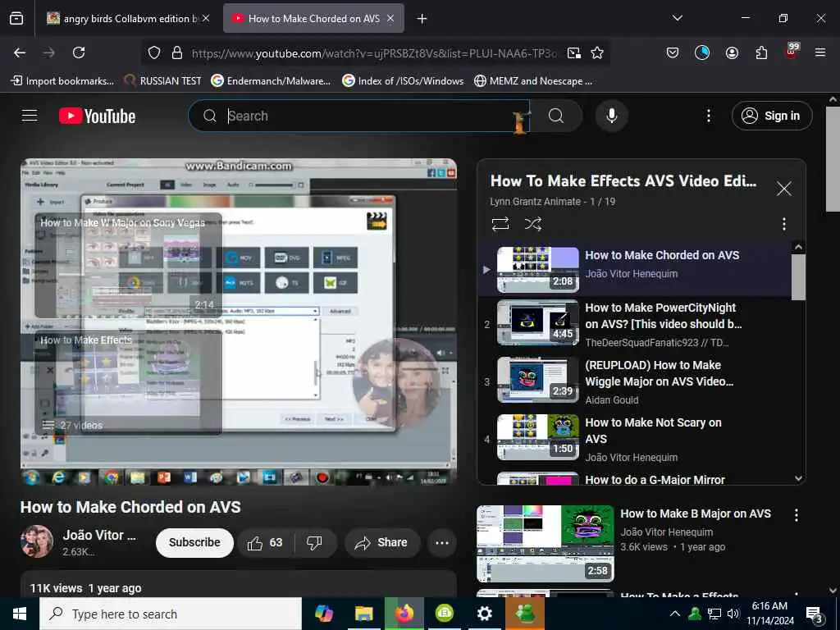The height and width of the screenshot is (630, 840).
Task: Open more actions ellipsis next to Share
Action: pos(442,543)
